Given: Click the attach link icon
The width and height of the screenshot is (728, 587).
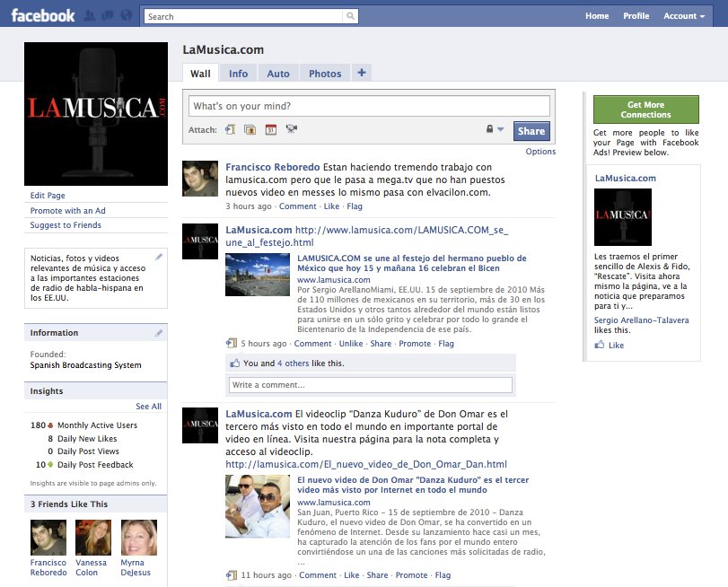Looking at the screenshot, I should 230,130.
